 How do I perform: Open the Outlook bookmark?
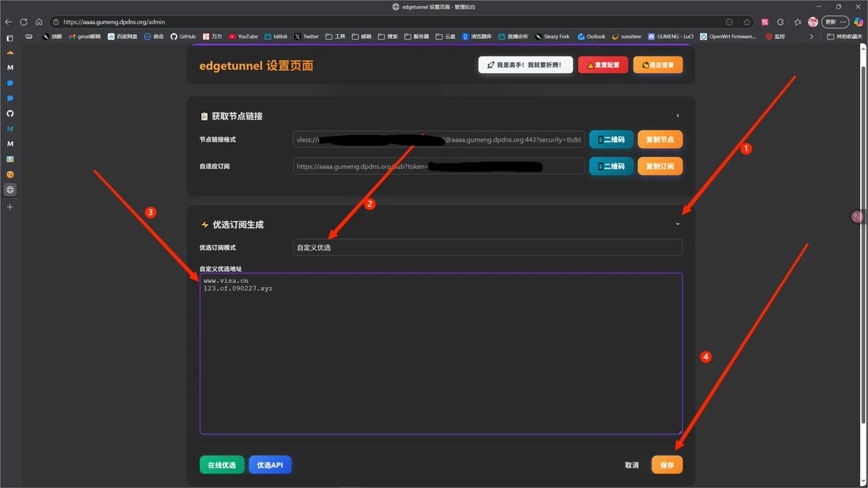[591, 36]
